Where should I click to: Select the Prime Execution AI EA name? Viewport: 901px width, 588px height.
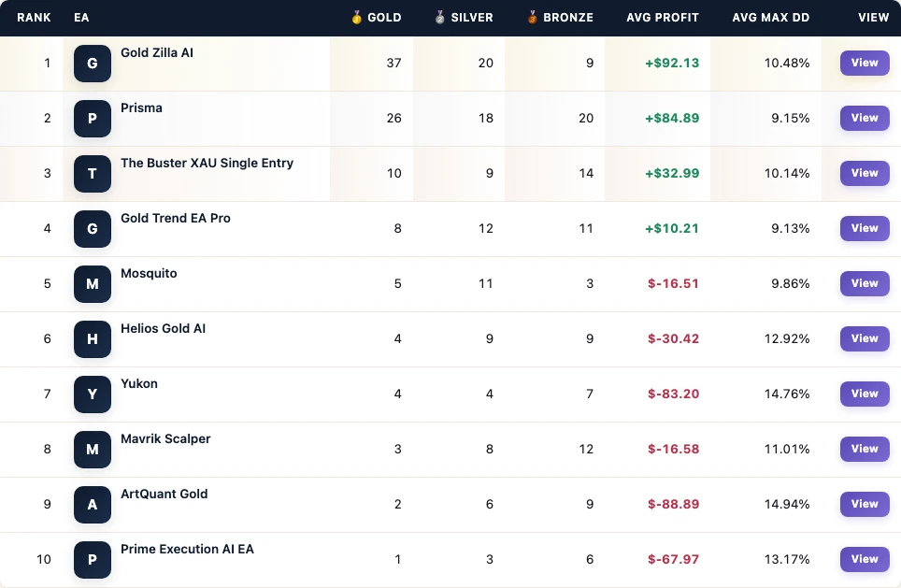[x=187, y=550]
